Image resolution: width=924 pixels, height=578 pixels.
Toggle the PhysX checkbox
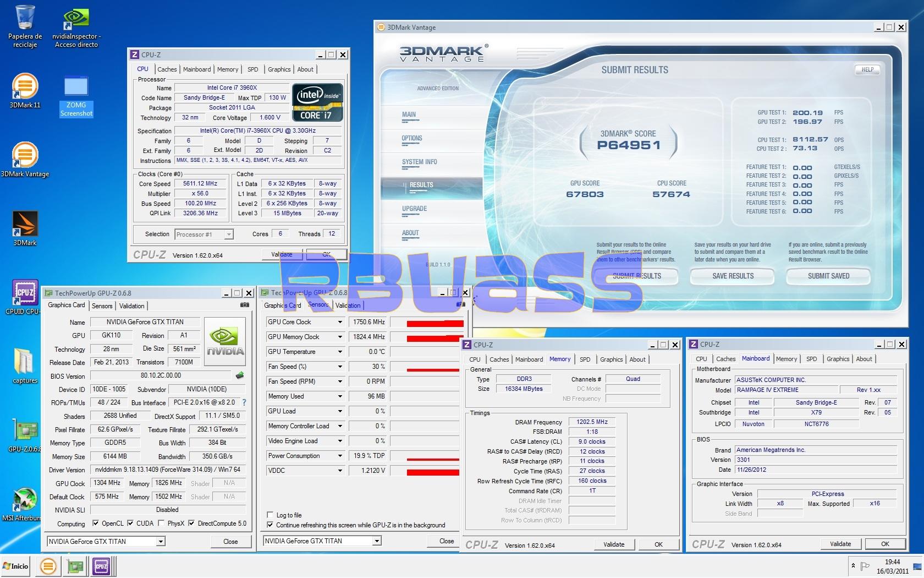[x=161, y=524]
